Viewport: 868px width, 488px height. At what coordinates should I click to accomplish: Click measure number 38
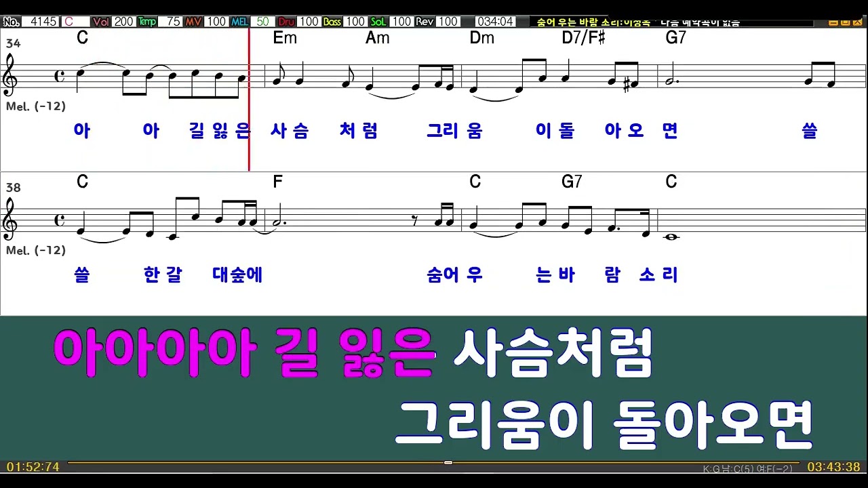(x=13, y=188)
